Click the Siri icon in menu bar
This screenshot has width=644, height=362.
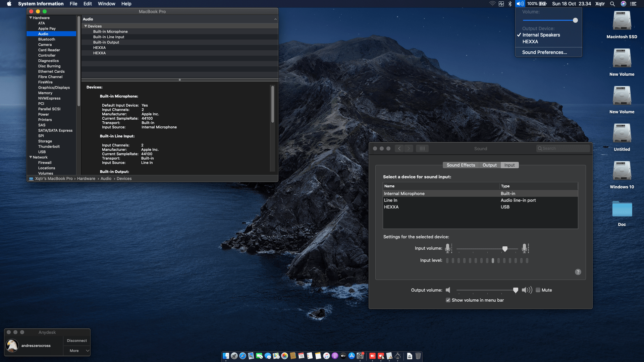[x=624, y=4]
